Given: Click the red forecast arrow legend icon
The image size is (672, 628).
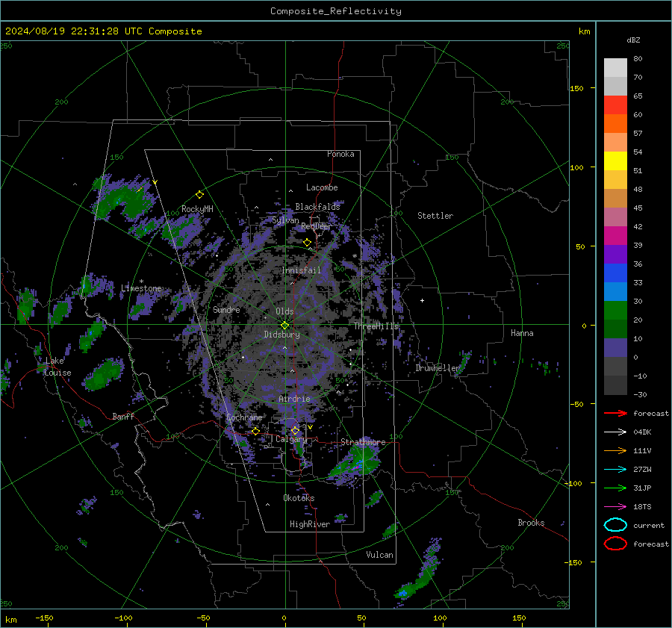Looking at the screenshot, I should point(615,413).
